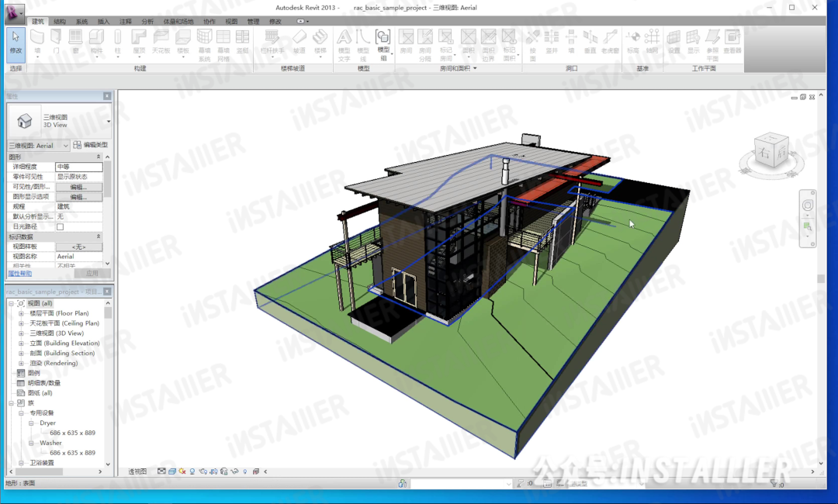This screenshot has height=504, width=838.
Task: Toggle the 日光路径 (Sun Path) checkbox
Action: (x=61, y=227)
